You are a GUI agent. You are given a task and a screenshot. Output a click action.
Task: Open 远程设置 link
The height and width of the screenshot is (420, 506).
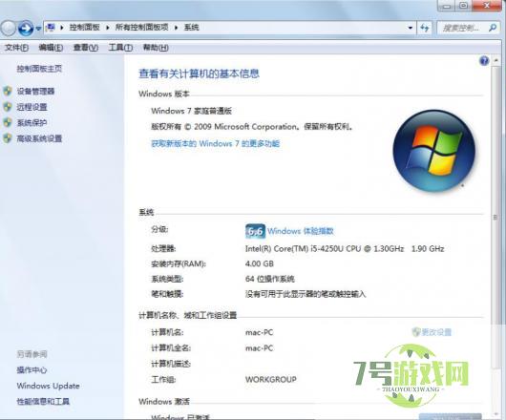click(32, 107)
